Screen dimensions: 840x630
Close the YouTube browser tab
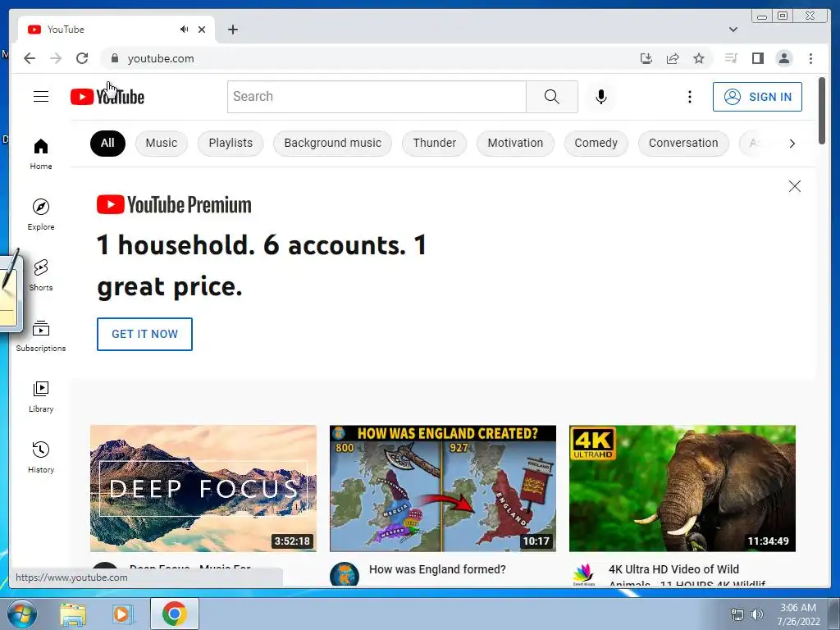tap(202, 30)
